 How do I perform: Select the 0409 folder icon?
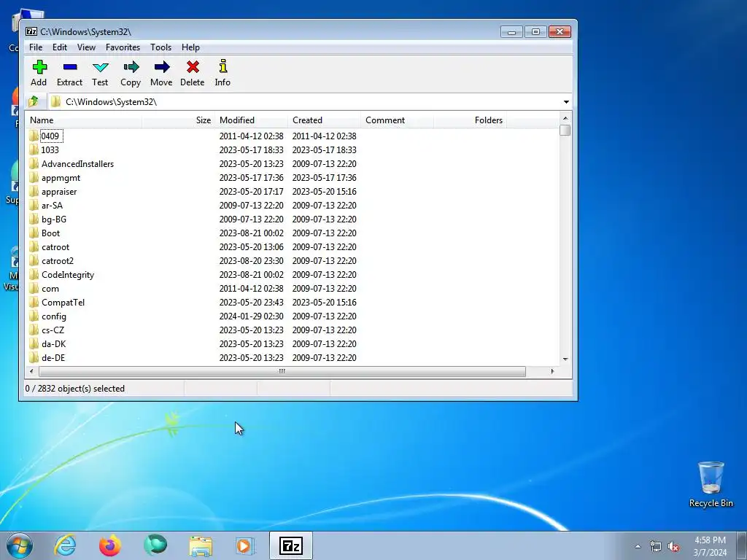pos(34,136)
